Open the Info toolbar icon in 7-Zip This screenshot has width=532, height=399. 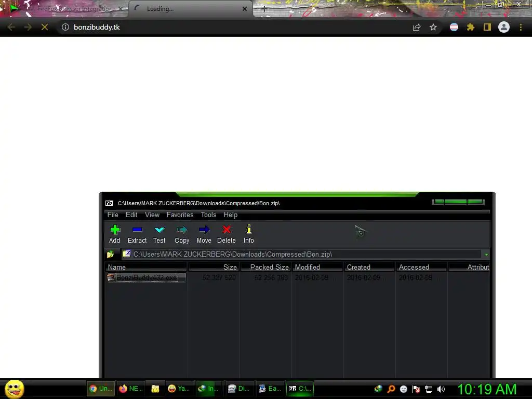click(x=249, y=234)
